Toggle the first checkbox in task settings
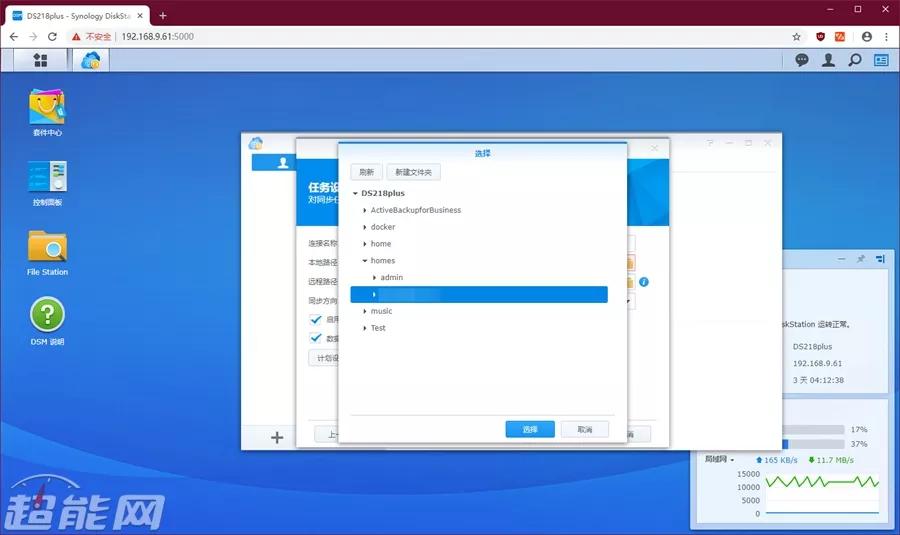 [316, 319]
